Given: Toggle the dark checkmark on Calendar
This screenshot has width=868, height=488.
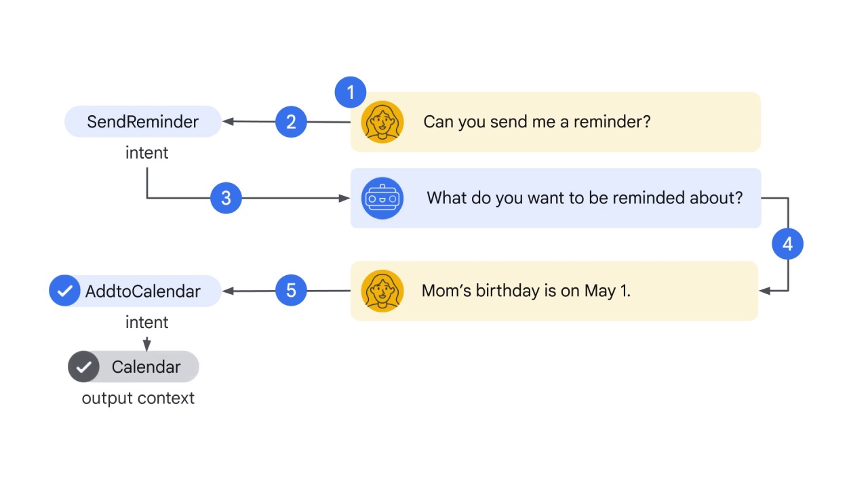Looking at the screenshot, I should 83,367.
